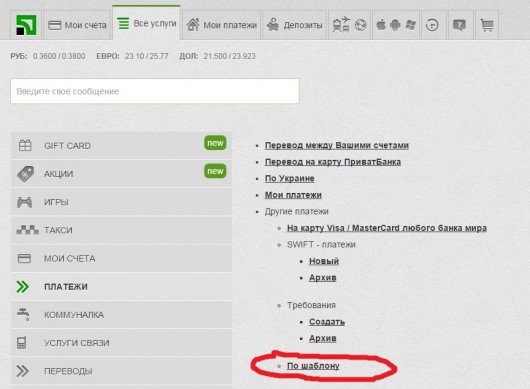Open the Мои счета top tab
The image size is (530, 389).
tap(77, 25)
